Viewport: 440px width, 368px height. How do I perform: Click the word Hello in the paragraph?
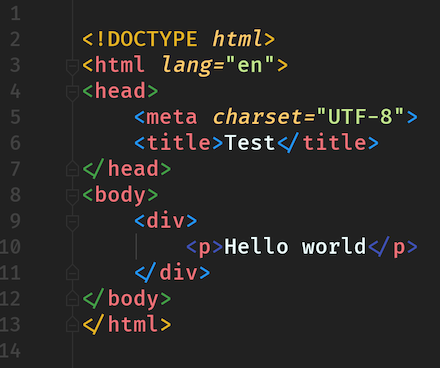click(256, 246)
